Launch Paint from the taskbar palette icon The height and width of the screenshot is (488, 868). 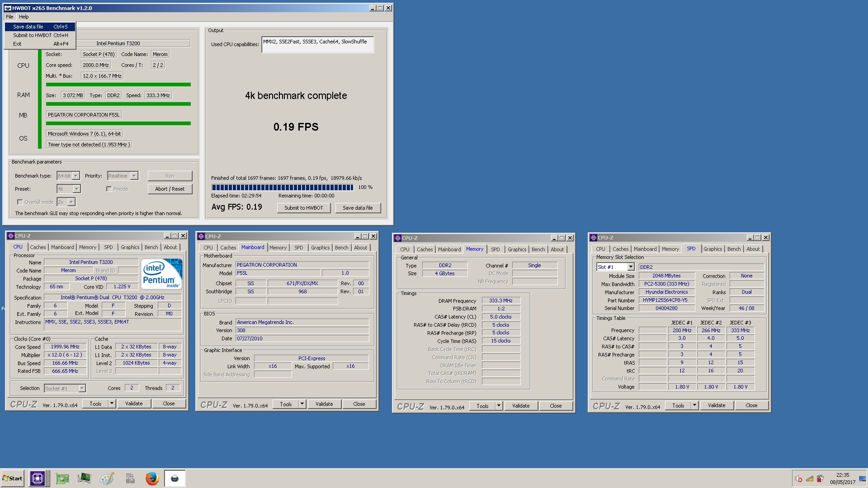click(107, 479)
